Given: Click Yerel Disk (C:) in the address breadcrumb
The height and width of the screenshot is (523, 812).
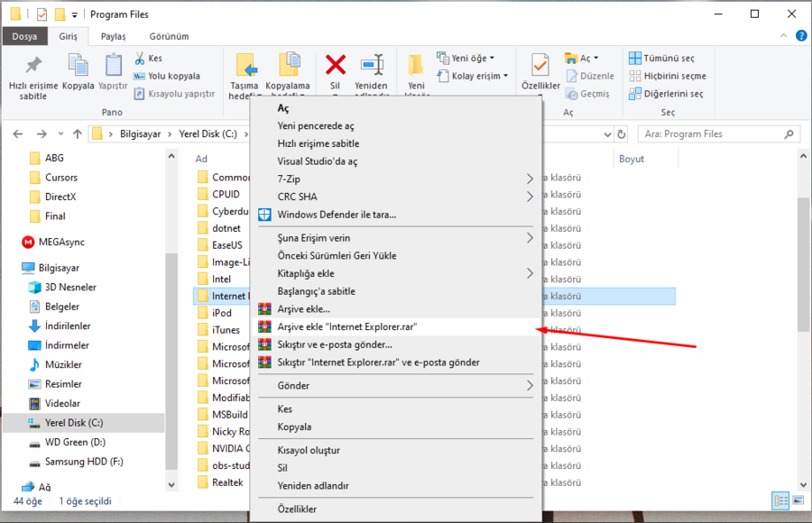Looking at the screenshot, I should 208,134.
